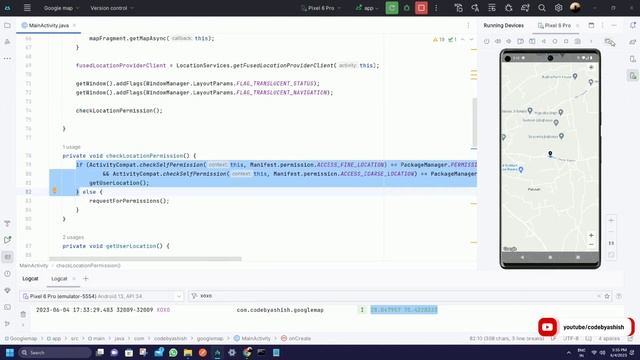640x360 pixels.
Task: Click the emulator zoom 1:1 icon
Action: (x=611, y=243)
